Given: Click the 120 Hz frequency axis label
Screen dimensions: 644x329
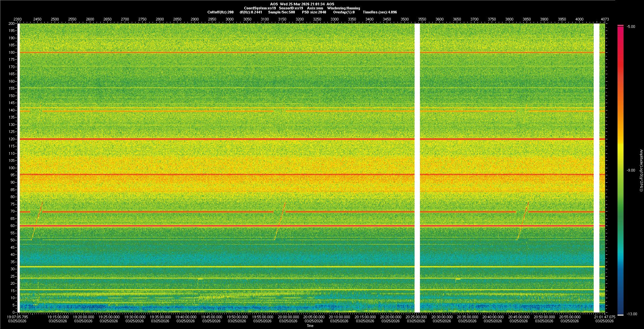Looking at the screenshot, I should tap(12, 139).
